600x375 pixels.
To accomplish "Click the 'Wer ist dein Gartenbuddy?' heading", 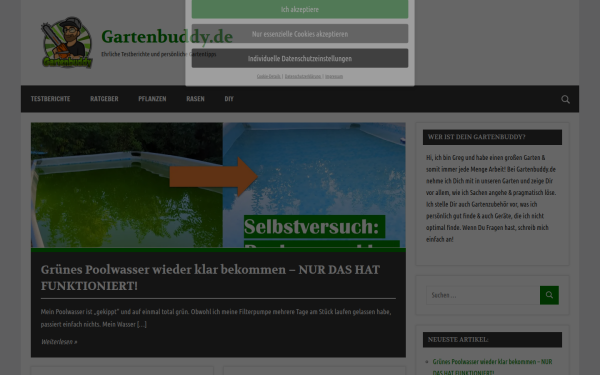I will coord(492,137).
